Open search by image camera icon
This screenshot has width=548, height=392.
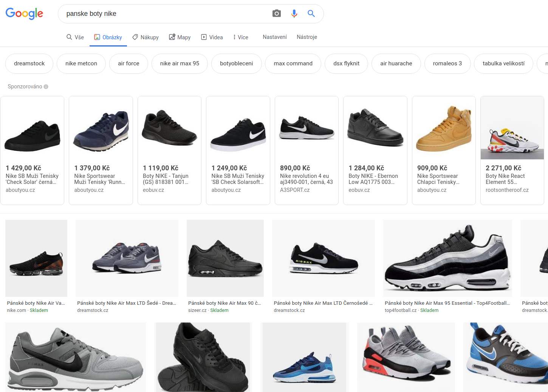pyautogui.click(x=277, y=14)
